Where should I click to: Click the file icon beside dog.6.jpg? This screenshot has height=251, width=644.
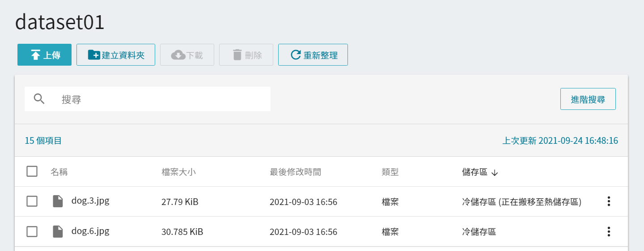point(58,232)
